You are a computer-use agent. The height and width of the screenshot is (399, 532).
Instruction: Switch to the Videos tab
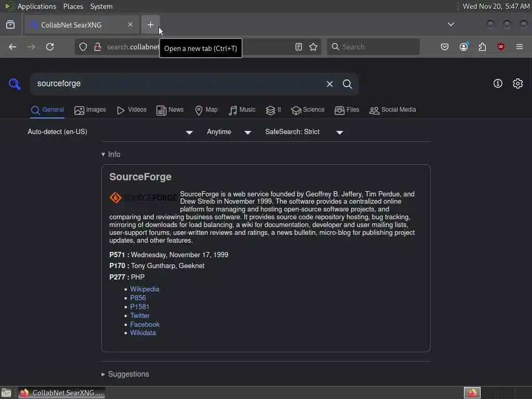tap(131, 110)
